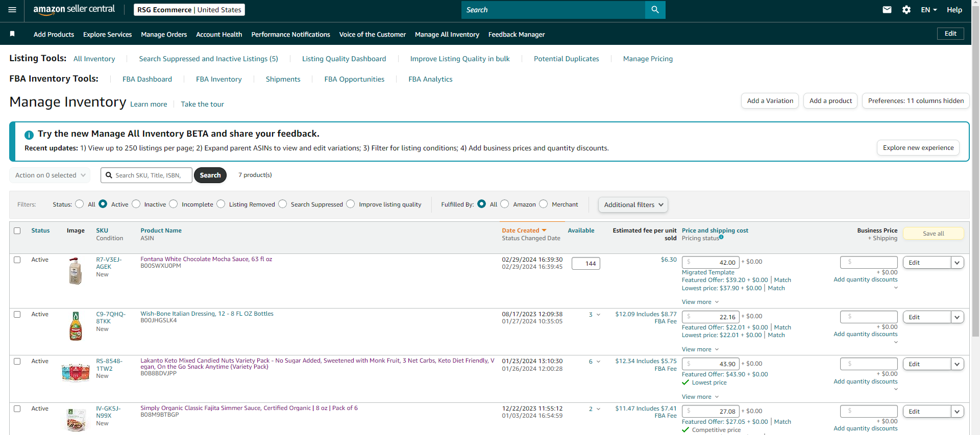This screenshot has width=980, height=435.
Task: Check the Simply Organic Fajita Sauce row
Action: pos(17,408)
